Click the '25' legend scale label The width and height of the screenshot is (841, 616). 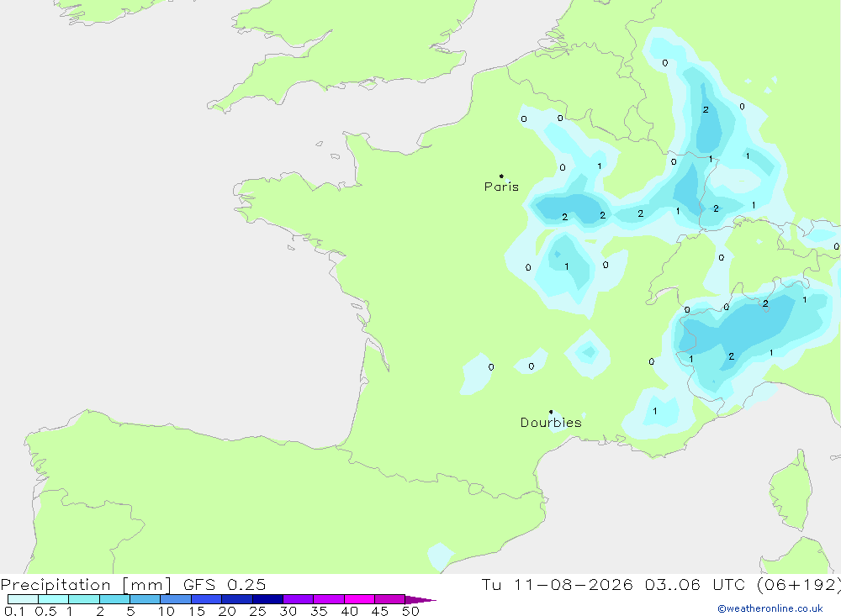tap(257, 611)
